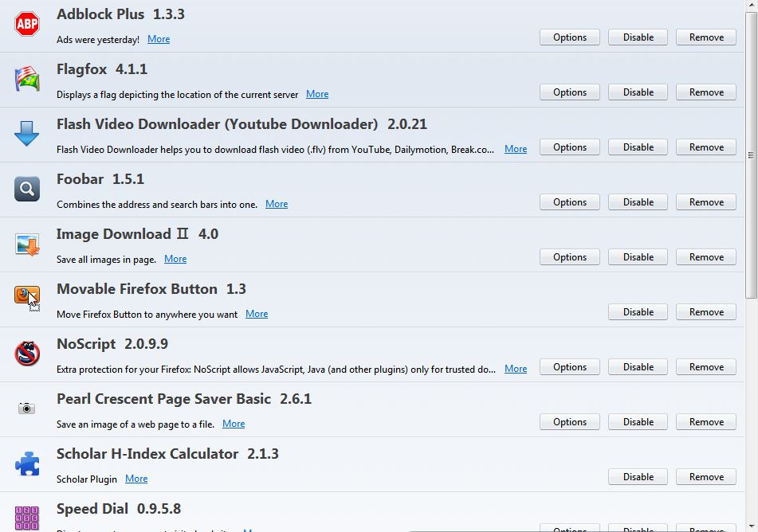758x532 pixels.
Task: Disable Flash Video Downloader
Action: 638,147
